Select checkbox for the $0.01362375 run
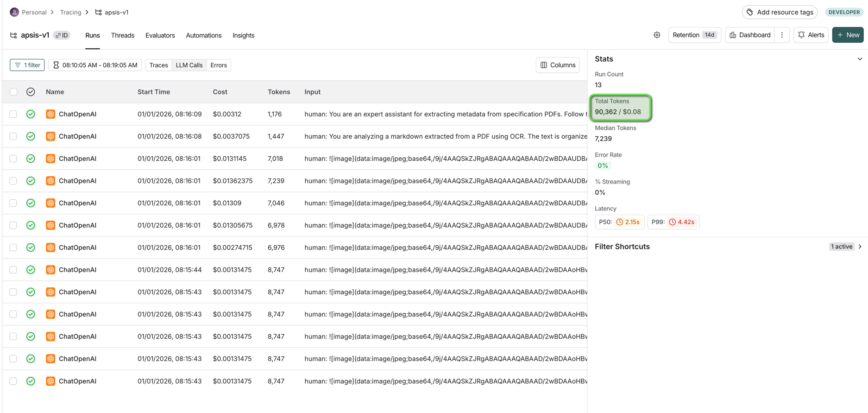868x413 pixels. click(x=13, y=181)
